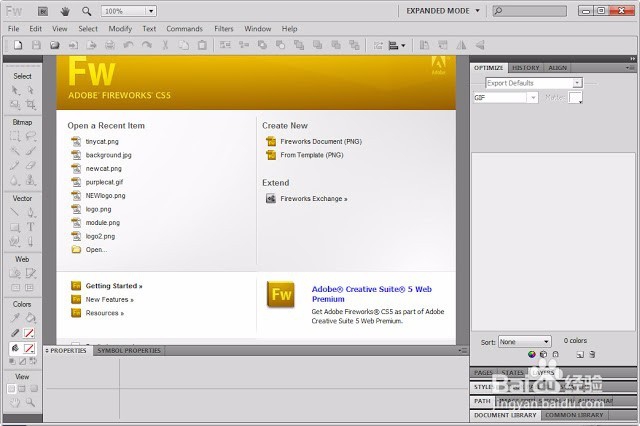Image resolution: width=640 pixels, height=426 pixels.
Task: Select the Brush tool
Action: [x=31, y=151]
